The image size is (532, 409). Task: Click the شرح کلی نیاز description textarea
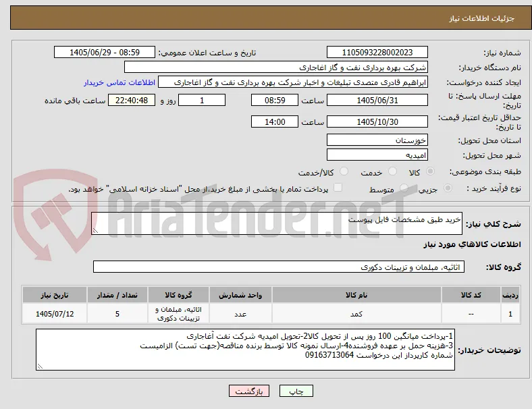[277, 223]
